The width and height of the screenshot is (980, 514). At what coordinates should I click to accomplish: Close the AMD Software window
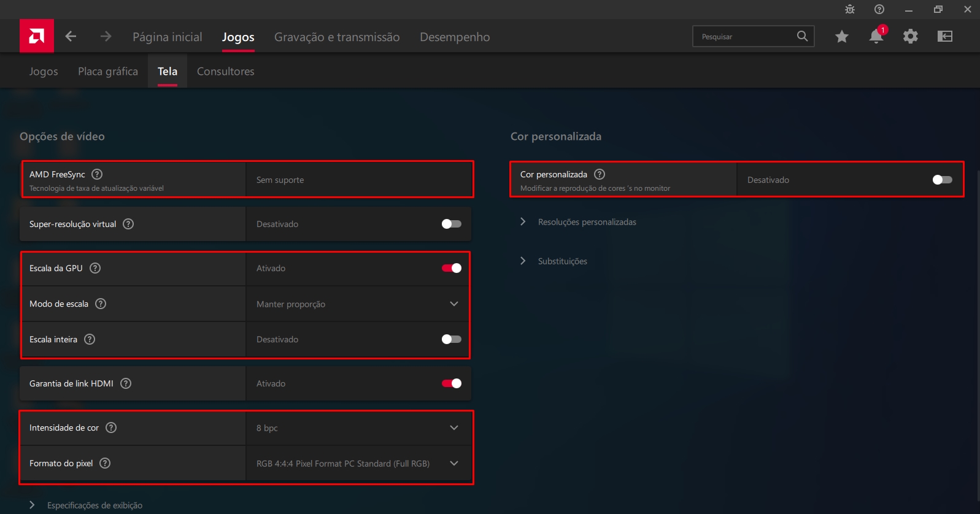click(x=968, y=9)
